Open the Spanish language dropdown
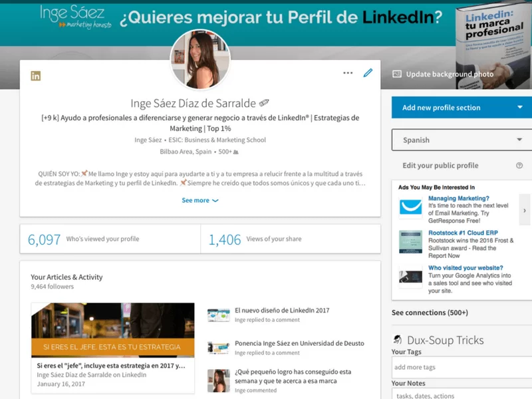 click(462, 140)
